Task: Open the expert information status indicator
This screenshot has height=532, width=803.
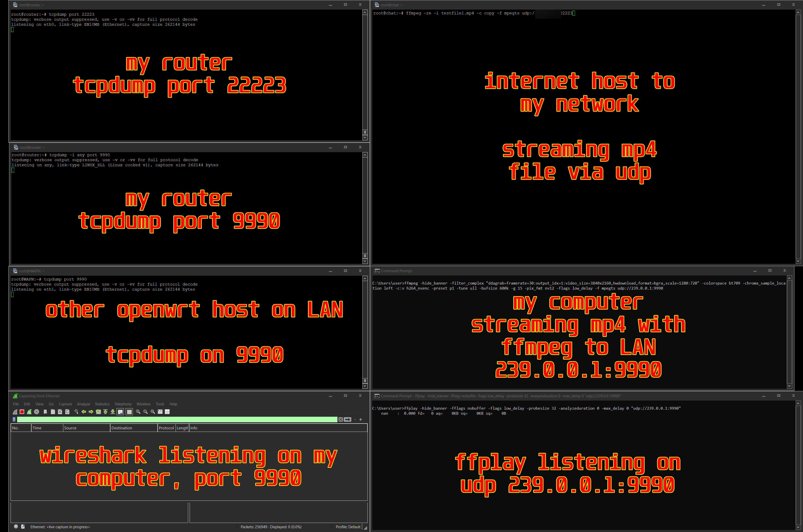Action: [16, 526]
